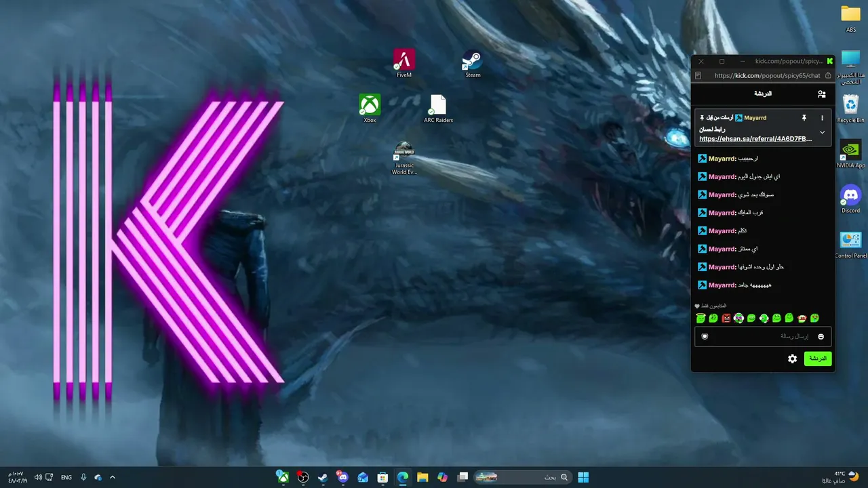Screen dimensions: 868x488
Task: Open Discord from the taskbar
Action: (x=342, y=477)
